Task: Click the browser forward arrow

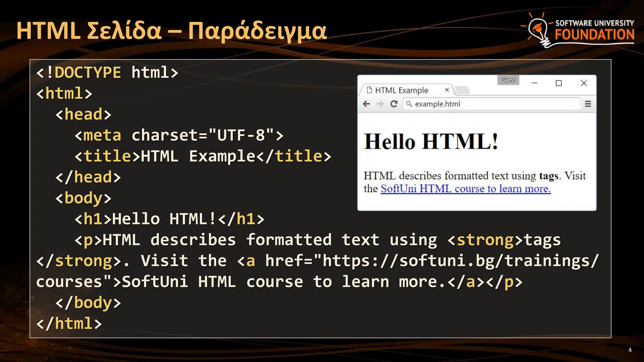Action: tap(380, 104)
